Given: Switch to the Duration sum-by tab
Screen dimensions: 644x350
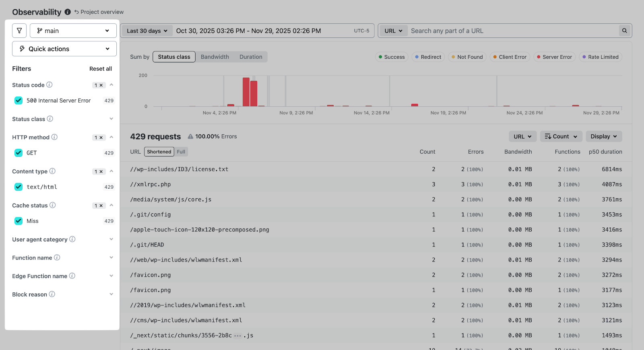Looking at the screenshot, I should coord(251,57).
